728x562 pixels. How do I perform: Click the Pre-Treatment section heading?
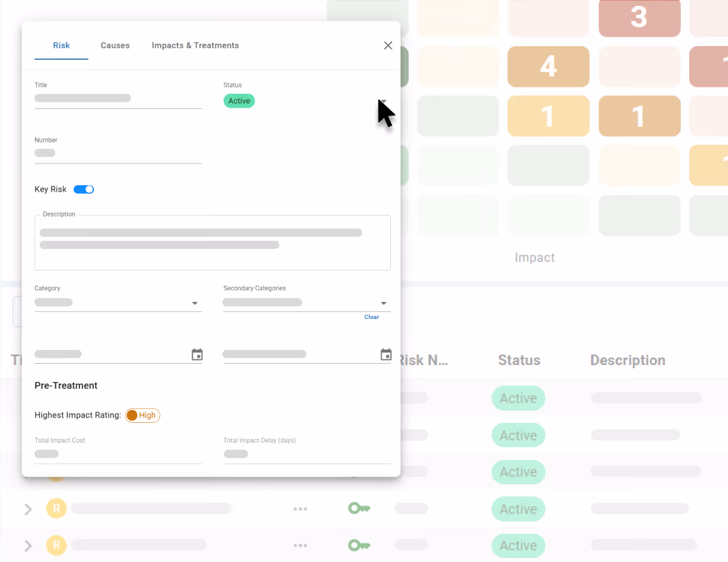pos(66,385)
